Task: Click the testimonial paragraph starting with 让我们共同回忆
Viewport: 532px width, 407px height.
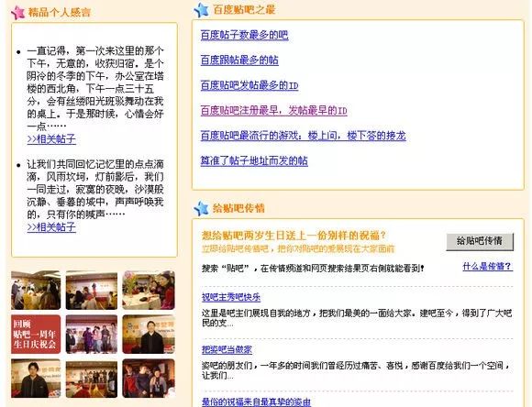Action: click(95, 189)
